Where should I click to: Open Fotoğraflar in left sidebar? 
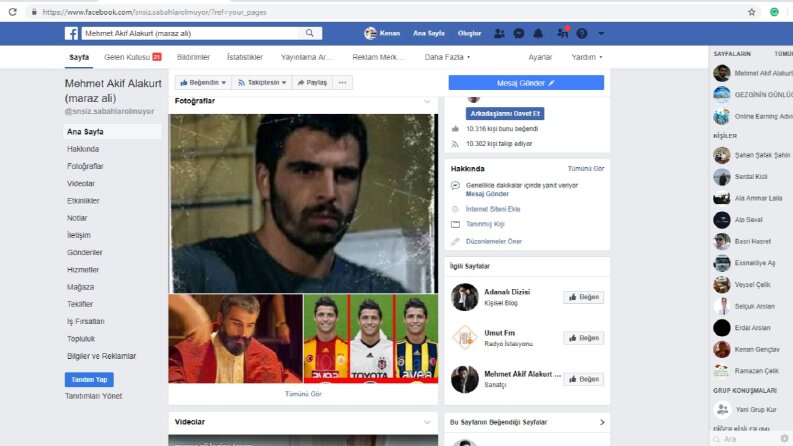(85, 166)
